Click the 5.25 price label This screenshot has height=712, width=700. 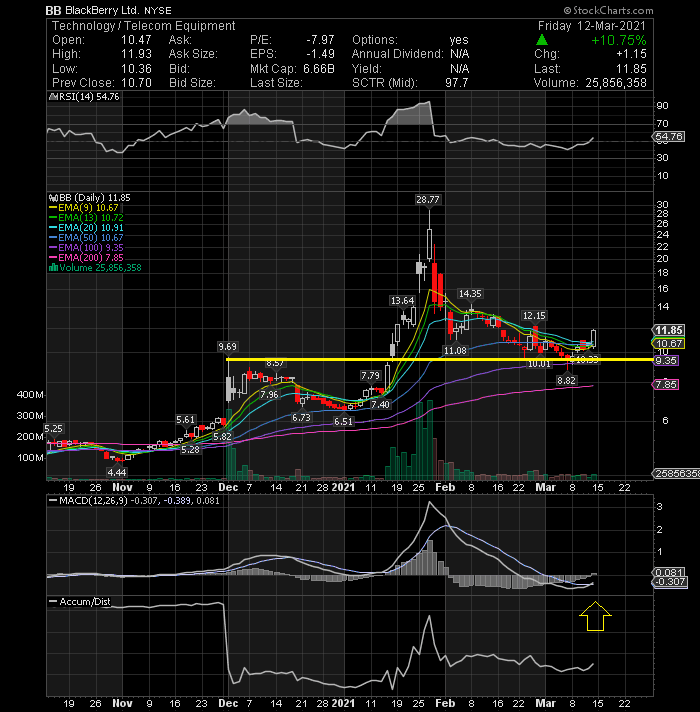click(54, 429)
